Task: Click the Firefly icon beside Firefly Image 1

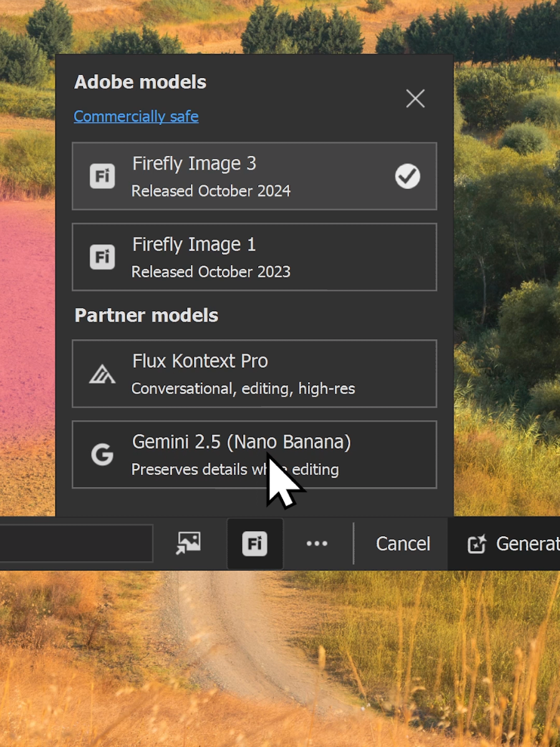Action: tap(102, 258)
